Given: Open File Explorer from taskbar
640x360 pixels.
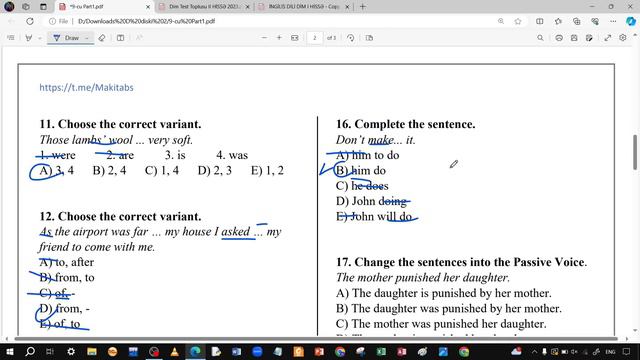Looking at the screenshot, I should pos(91,351).
